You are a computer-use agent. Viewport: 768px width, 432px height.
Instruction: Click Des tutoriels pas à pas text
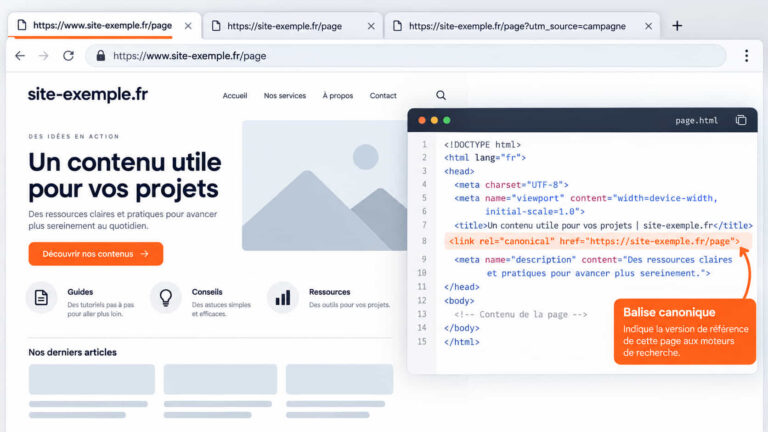[100, 309]
